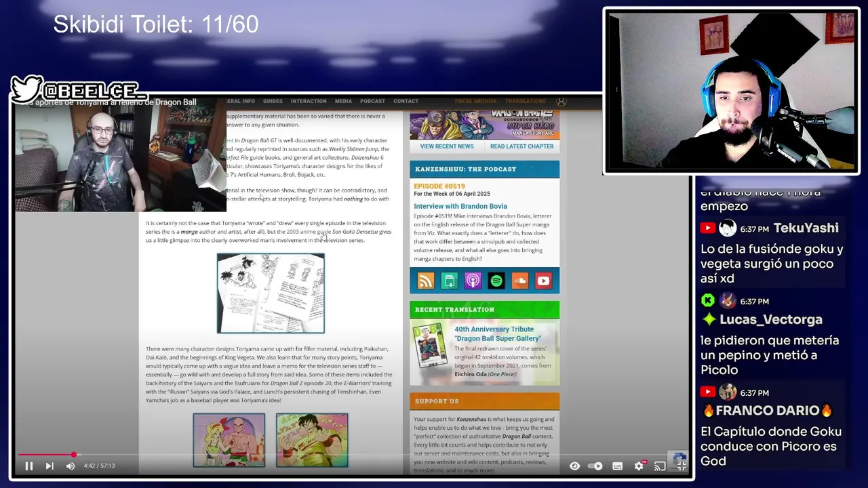The image size is (868, 488).
Task: Open EPISODE #0519 link
Action: [439, 186]
